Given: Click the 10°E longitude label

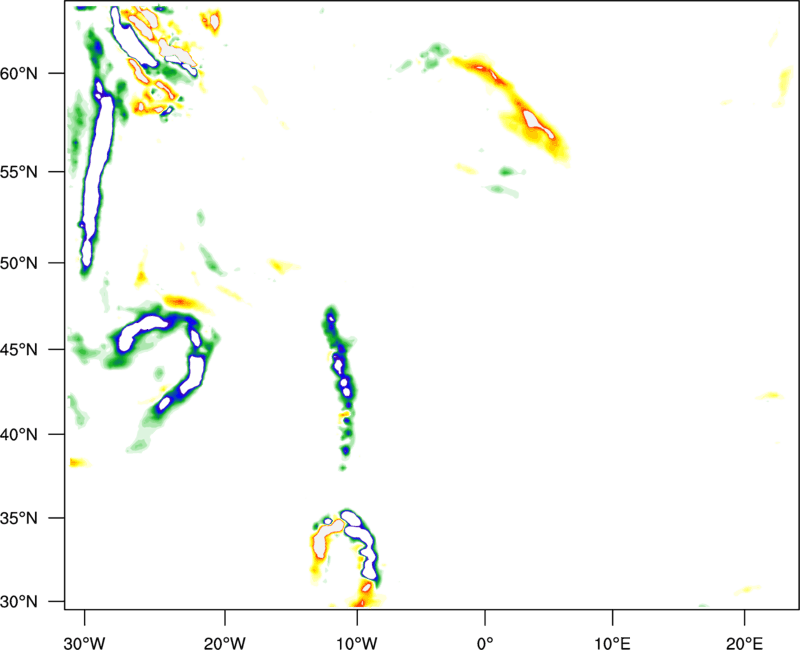Looking at the screenshot, I should click(x=613, y=643).
